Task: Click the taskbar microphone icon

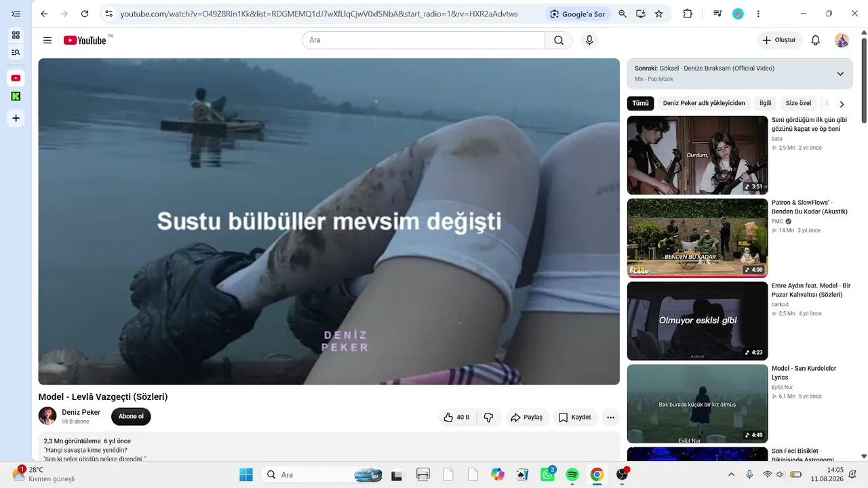Action: coord(749,474)
